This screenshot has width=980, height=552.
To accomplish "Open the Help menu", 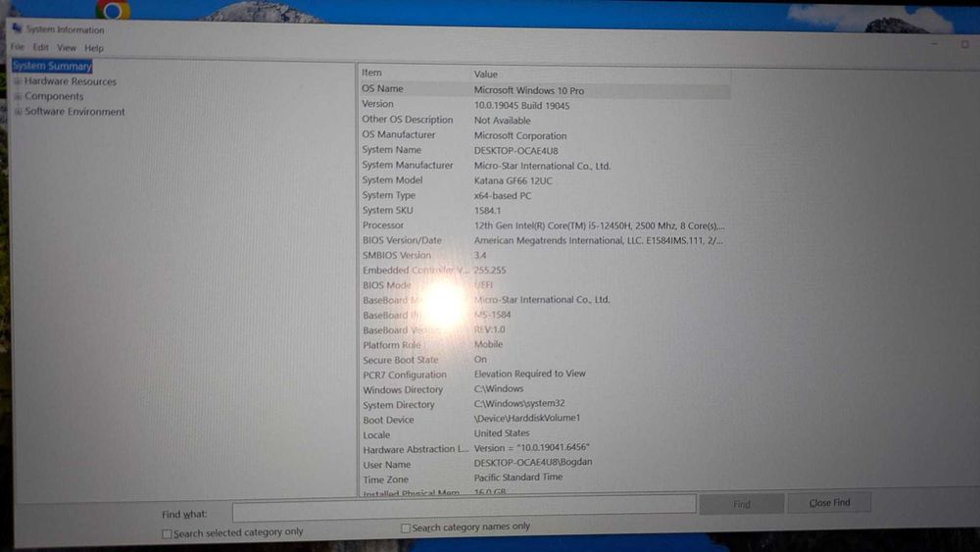I will click(x=94, y=48).
